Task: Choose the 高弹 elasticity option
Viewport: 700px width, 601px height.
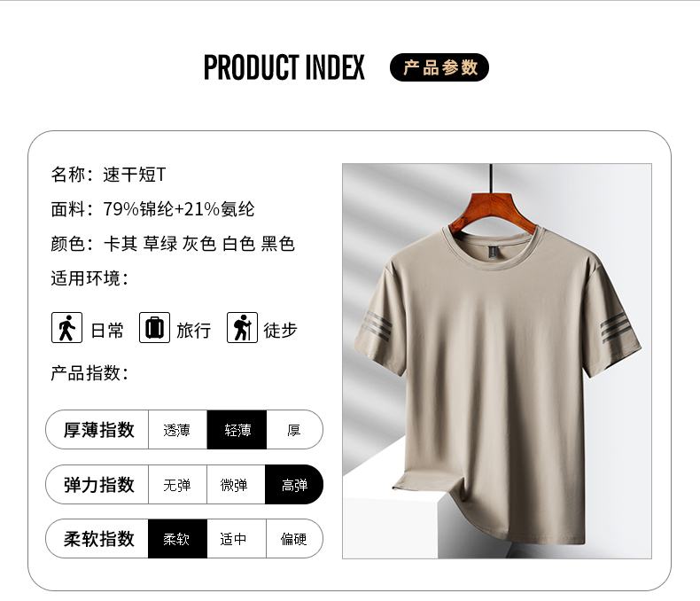Action: pyautogui.click(x=294, y=485)
